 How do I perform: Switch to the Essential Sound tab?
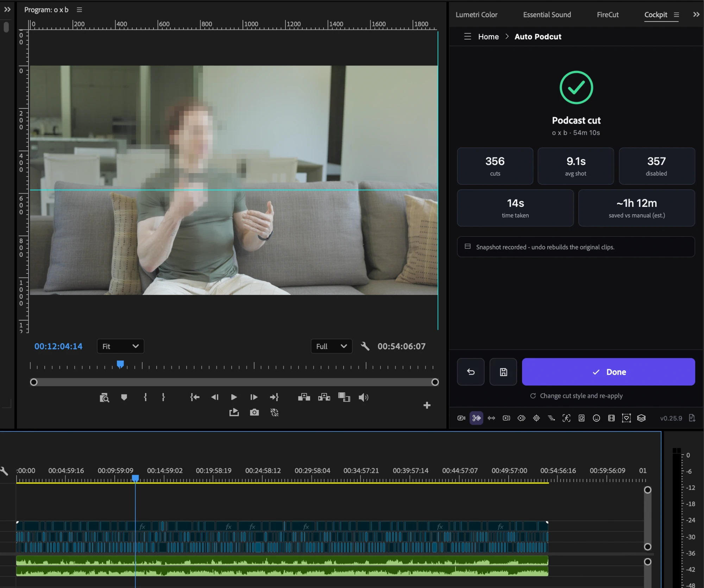547,15
